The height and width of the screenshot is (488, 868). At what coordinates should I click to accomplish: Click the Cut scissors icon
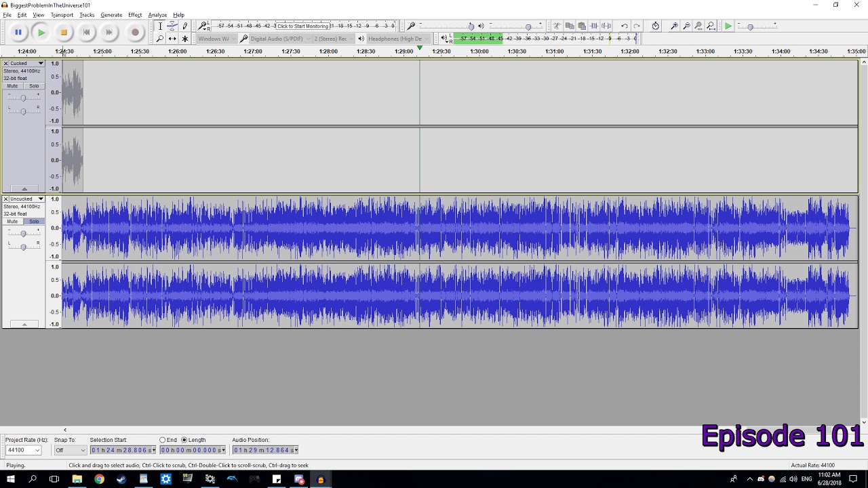tap(557, 26)
